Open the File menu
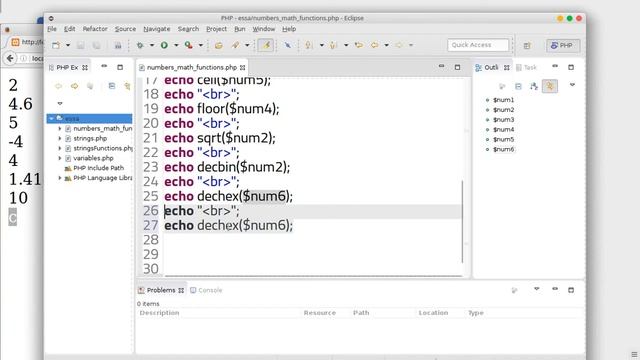640x360 pixels. coord(52,29)
